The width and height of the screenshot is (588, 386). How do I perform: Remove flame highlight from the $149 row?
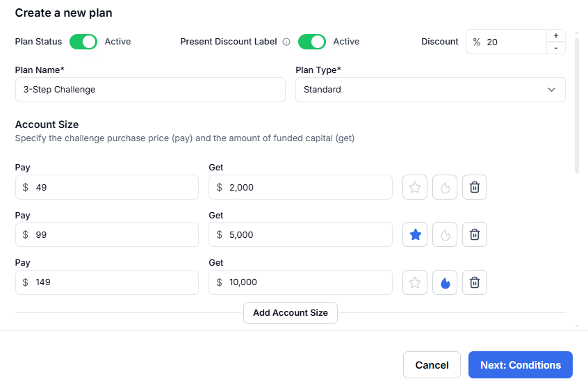pos(445,282)
